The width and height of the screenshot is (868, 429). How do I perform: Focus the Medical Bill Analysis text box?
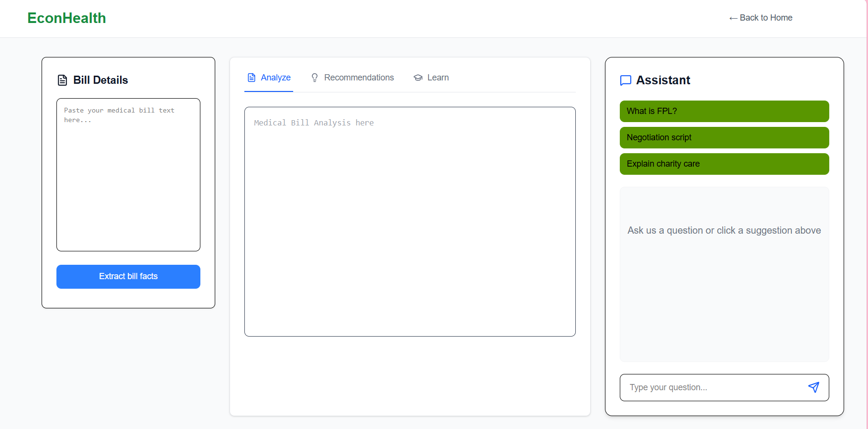click(x=410, y=222)
